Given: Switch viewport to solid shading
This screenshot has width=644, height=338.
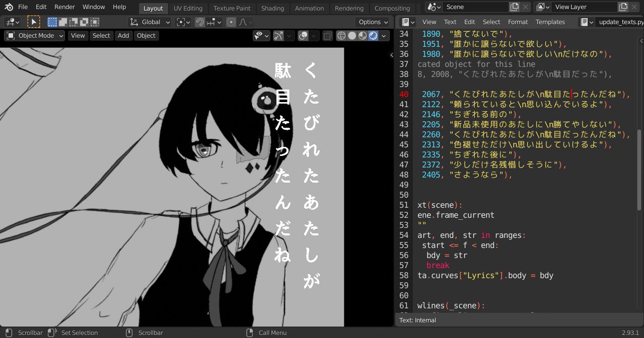Looking at the screenshot, I should coord(352,35).
